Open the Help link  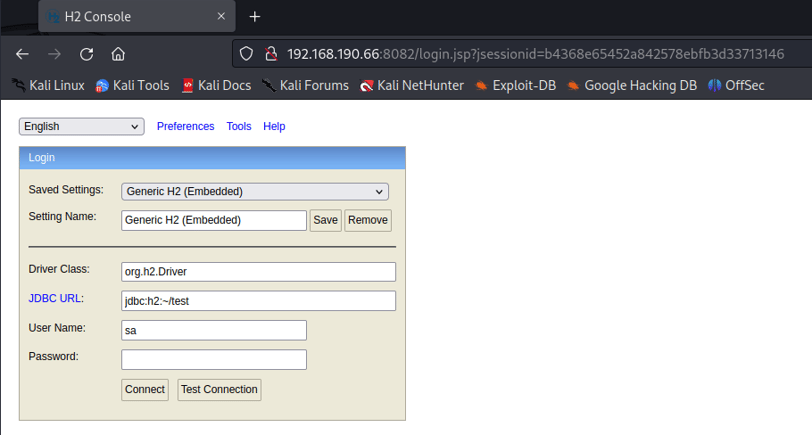point(274,126)
